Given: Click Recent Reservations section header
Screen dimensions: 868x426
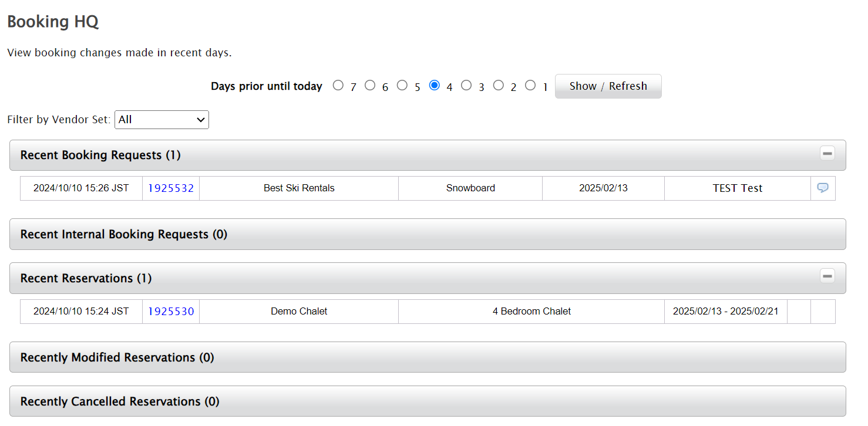Looking at the screenshot, I should pos(86,278).
